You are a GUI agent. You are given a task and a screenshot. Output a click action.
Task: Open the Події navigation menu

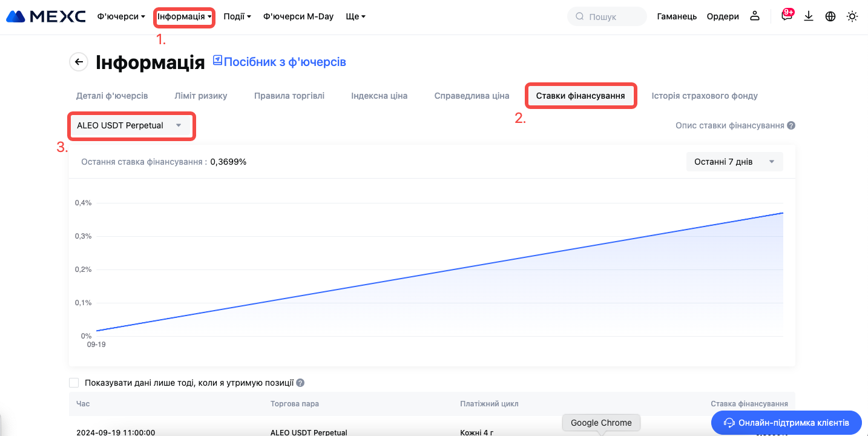pos(237,16)
